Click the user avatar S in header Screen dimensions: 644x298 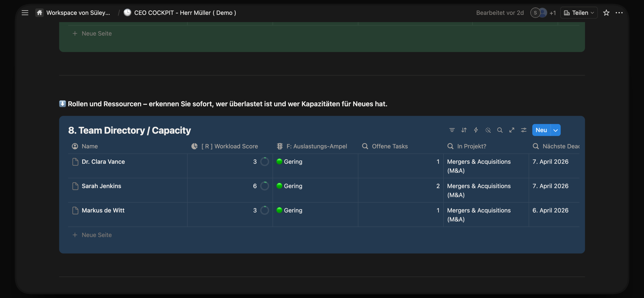(535, 13)
